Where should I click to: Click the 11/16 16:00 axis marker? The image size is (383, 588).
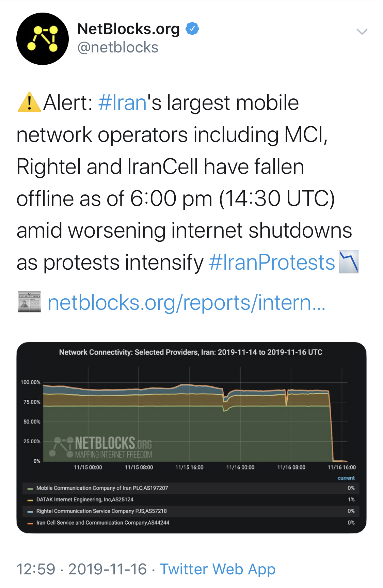(341, 467)
